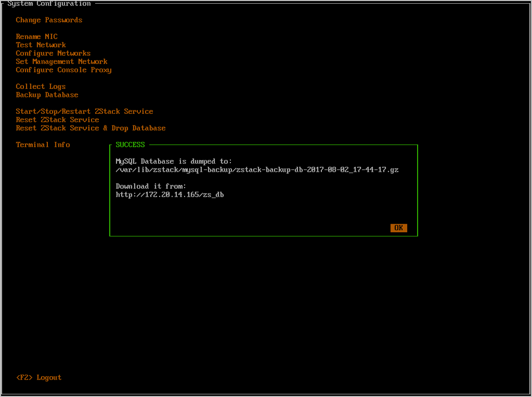Image resolution: width=532 pixels, height=397 pixels.
Task: Choose Reset ZStack Service & Drop Database
Action: tap(90, 128)
